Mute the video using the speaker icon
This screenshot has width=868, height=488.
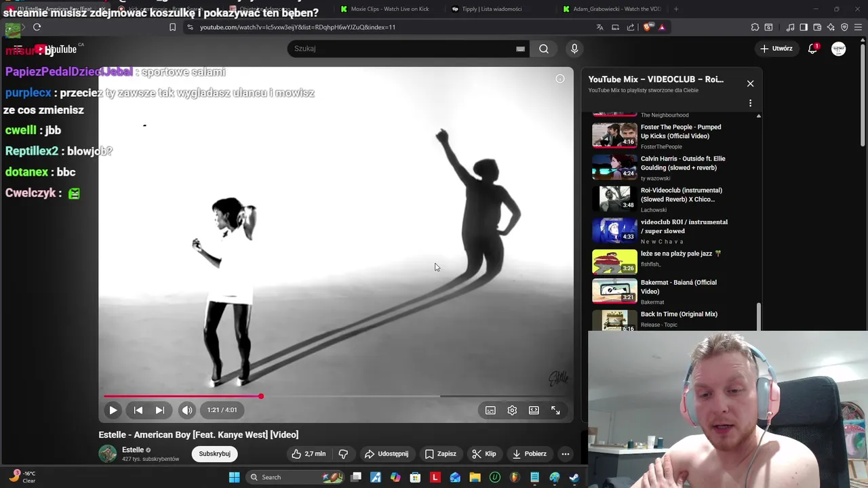[187, 410]
